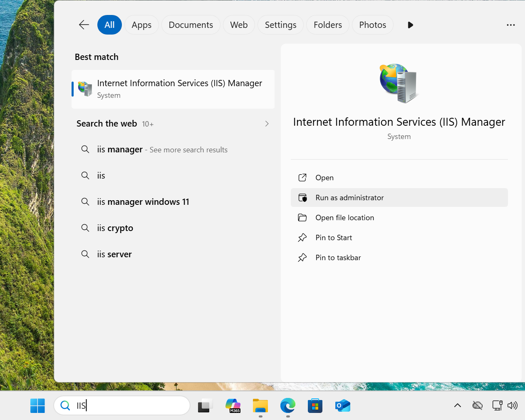Choose Run as administrator

(x=399, y=198)
